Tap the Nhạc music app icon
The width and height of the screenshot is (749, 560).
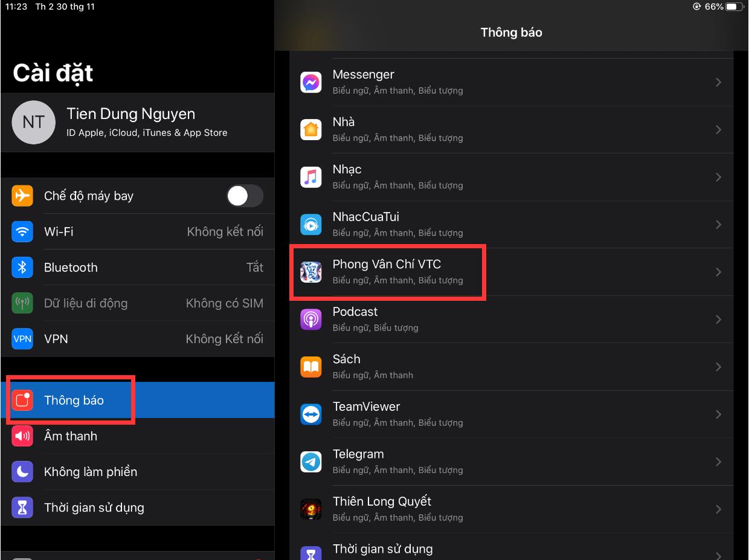click(311, 177)
